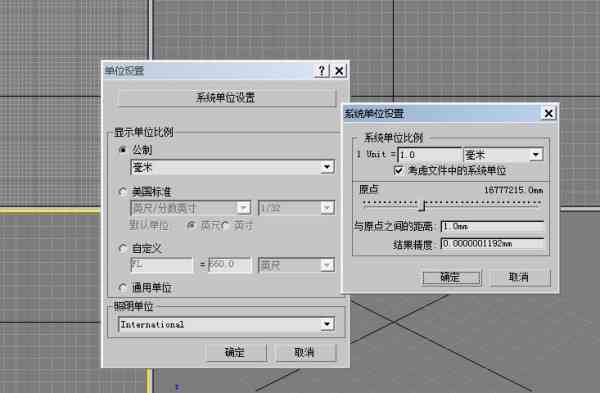Close the 单位设置 dialog
Image resolution: width=600 pixels, height=393 pixels.
(x=339, y=71)
